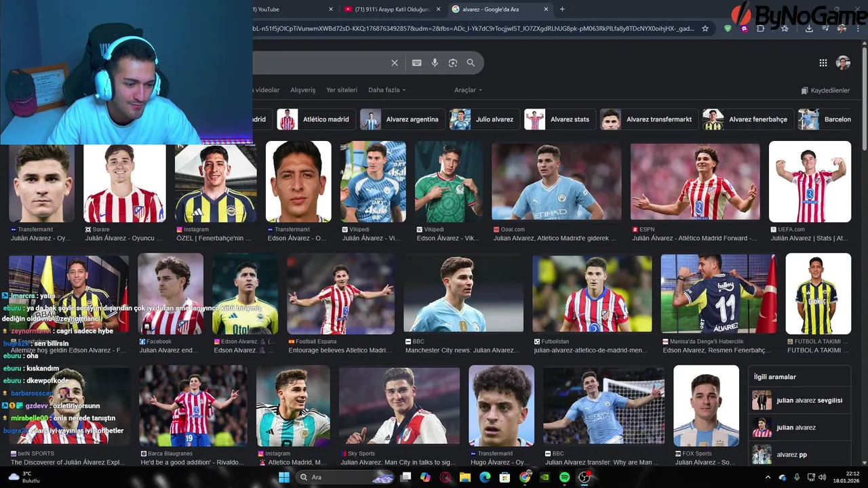The height and width of the screenshot is (488, 868).
Task: Switch to the alvarez Google'da Ara tab
Action: [500, 9]
